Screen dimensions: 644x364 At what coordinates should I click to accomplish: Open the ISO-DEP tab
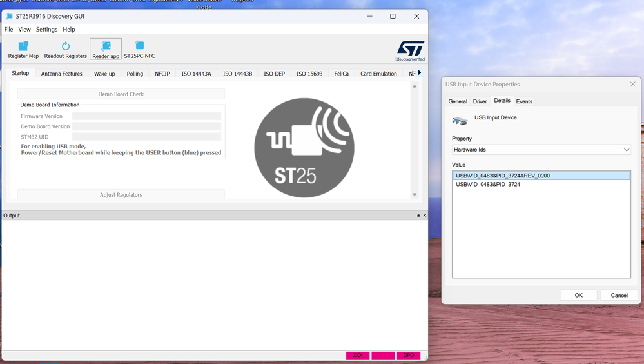(x=275, y=74)
